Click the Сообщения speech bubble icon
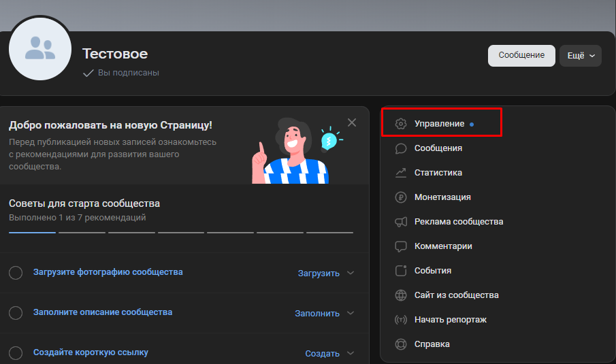The image size is (616, 364). 401,148
